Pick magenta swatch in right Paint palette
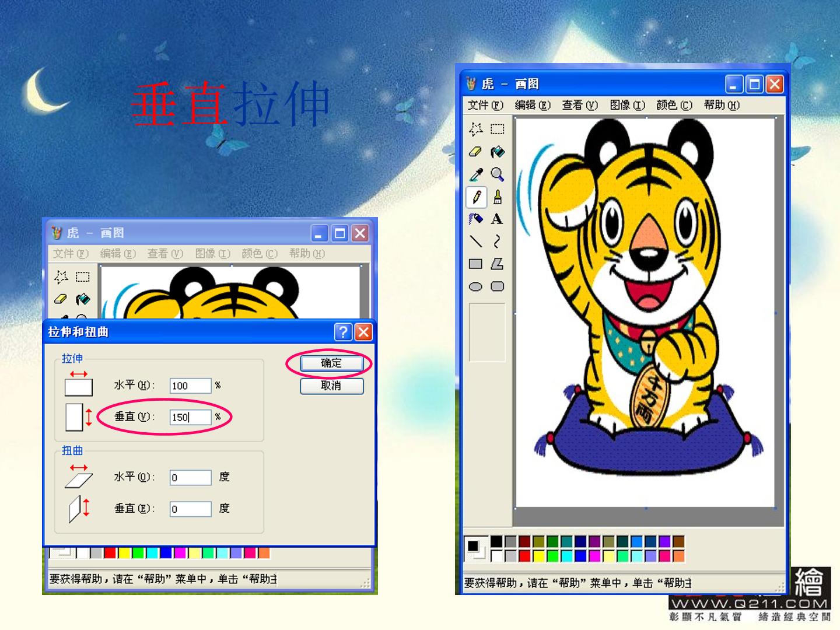Screen dimensions: 840x630 pyautogui.click(x=594, y=556)
